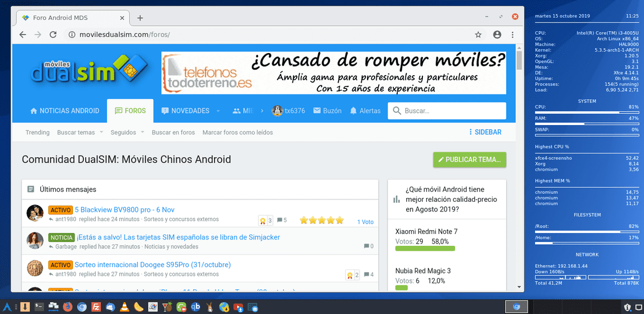Open Buscar en foros sub-navigation item

(173, 133)
